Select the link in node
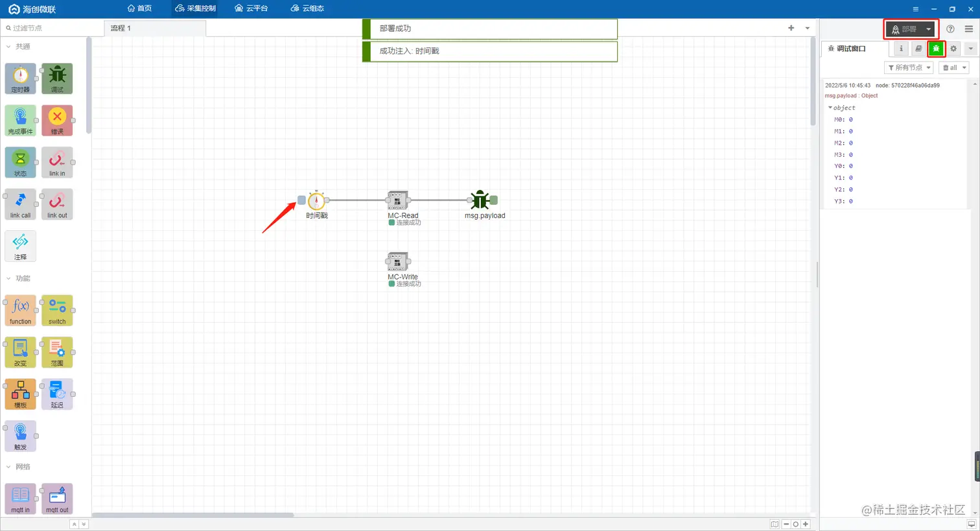This screenshot has width=980, height=531. pos(57,163)
